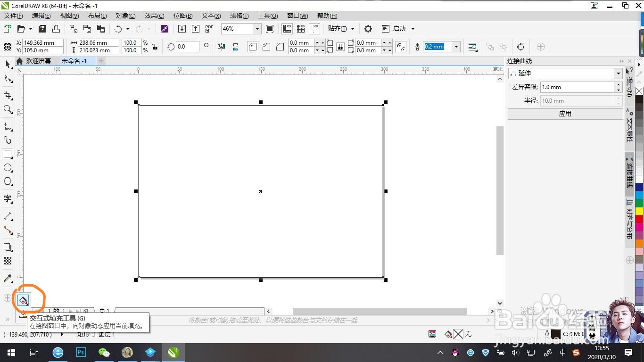
Task: Toggle Show Rulers button
Action: [287, 29]
